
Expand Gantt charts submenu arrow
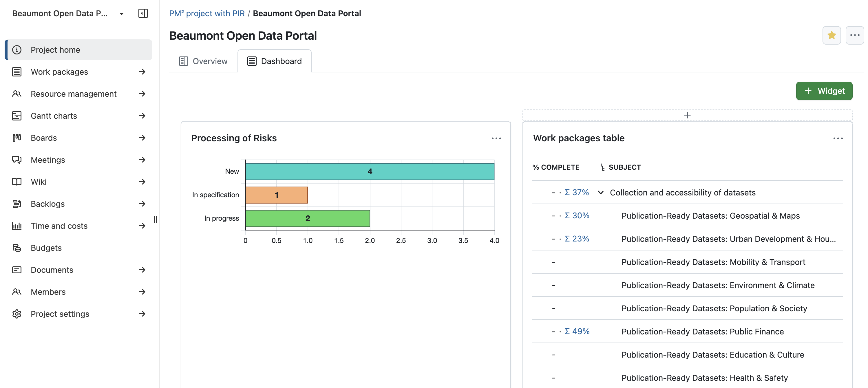click(142, 116)
